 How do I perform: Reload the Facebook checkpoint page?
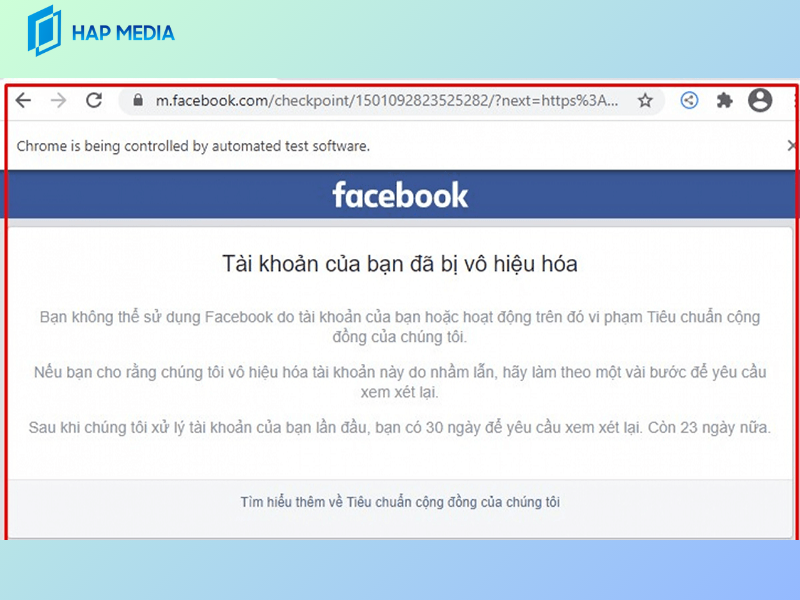click(94, 100)
